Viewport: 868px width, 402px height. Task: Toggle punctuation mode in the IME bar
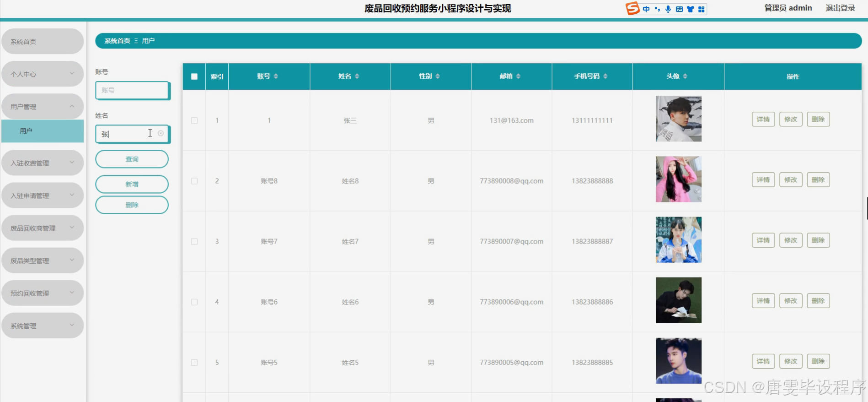point(657,9)
